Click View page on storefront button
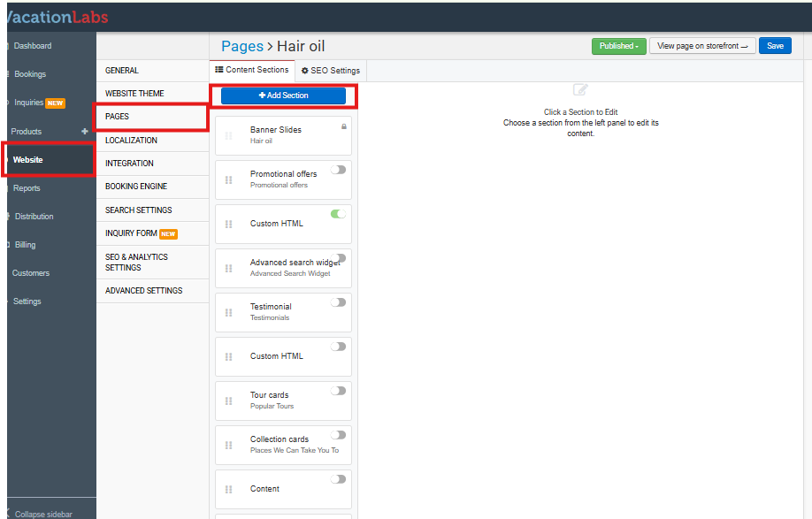The height and width of the screenshot is (519, 812). point(702,46)
